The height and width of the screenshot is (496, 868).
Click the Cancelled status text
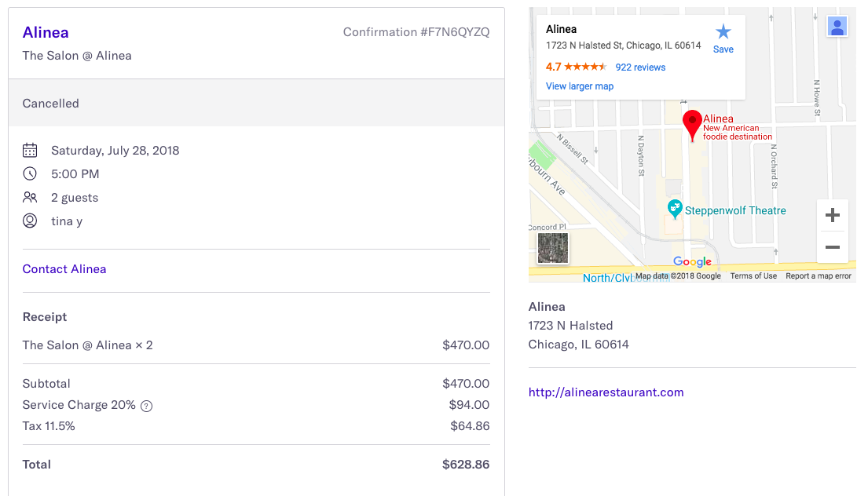[x=50, y=104]
